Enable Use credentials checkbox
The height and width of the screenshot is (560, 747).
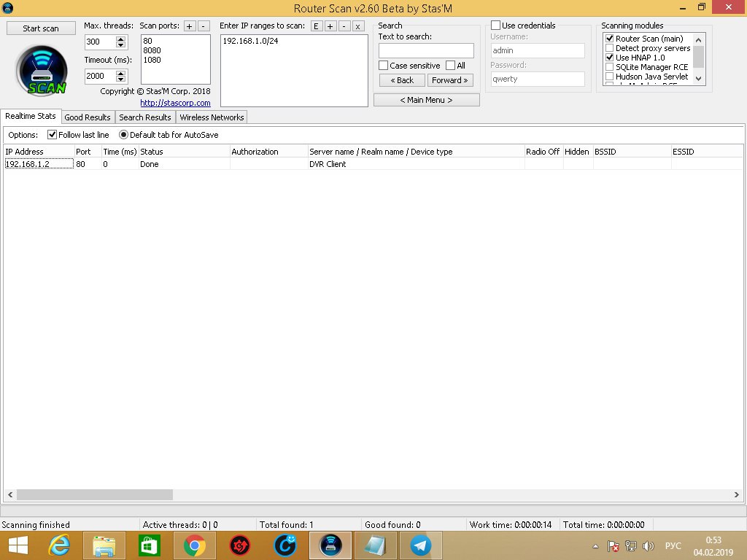[496, 26]
